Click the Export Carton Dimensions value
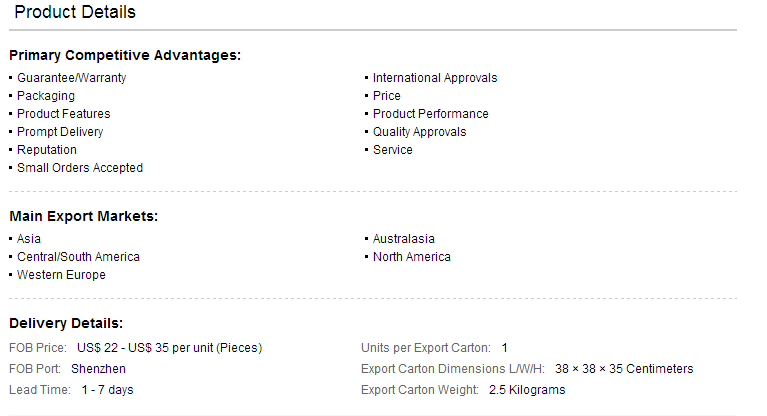This screenshot has width=767, height=416. tap(624, 369)
